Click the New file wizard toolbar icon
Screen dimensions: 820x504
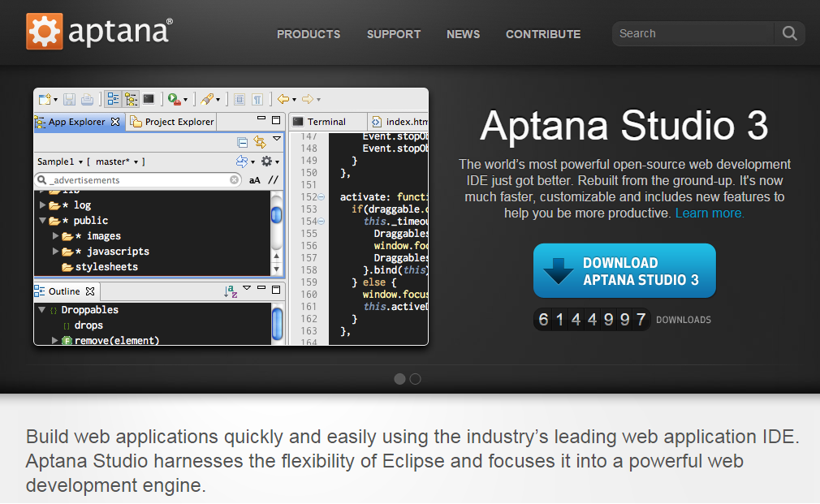click(x=45, y=99)
